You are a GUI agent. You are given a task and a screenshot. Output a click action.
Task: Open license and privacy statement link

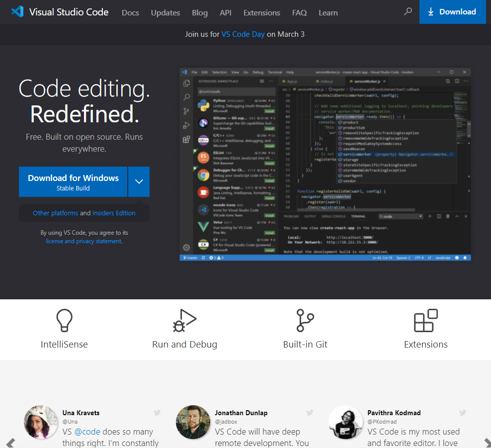click(x=83, y=241)
